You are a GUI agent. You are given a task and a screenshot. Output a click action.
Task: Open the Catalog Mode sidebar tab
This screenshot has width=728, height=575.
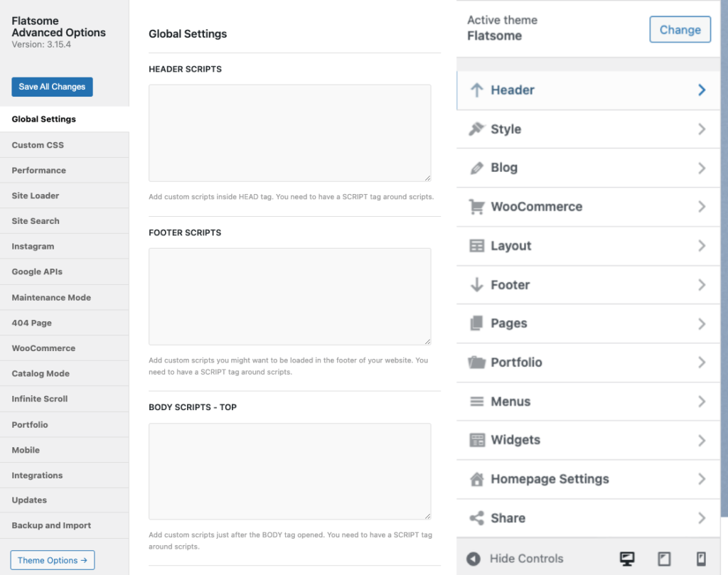pyautogui.click(x=65, y=374)
